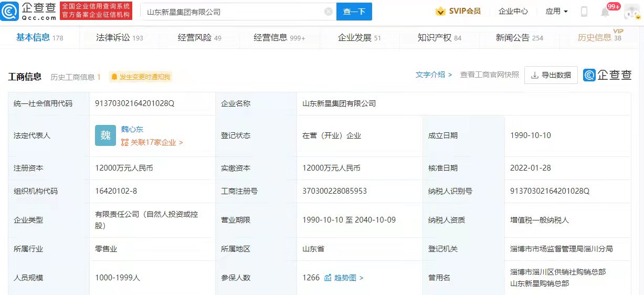Screen dimensions: 644x295
Task: Click the bell icon in 发生变更时通知我
Action: (x=114, y=77)
